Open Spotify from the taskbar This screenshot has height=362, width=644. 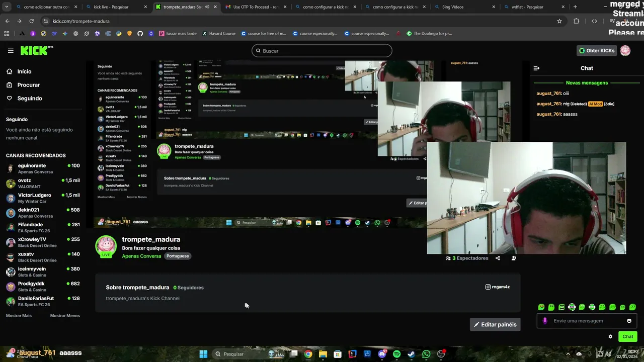(396, 354)
